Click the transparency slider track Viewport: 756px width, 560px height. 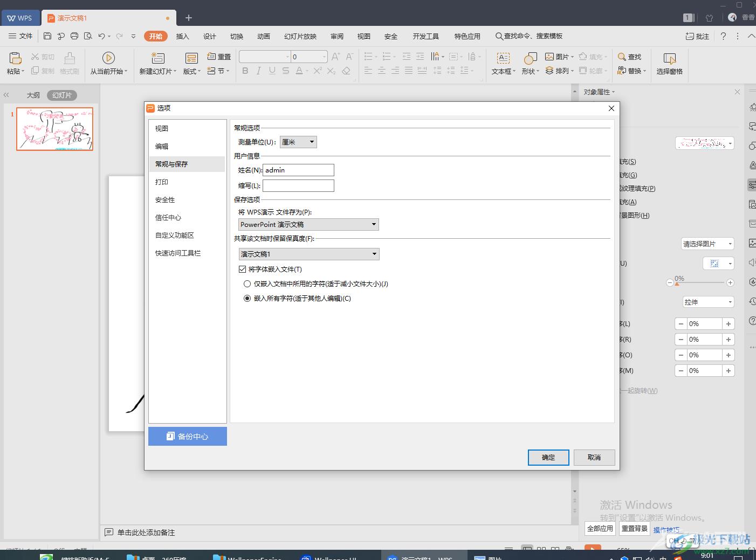(x=700, y=282)
